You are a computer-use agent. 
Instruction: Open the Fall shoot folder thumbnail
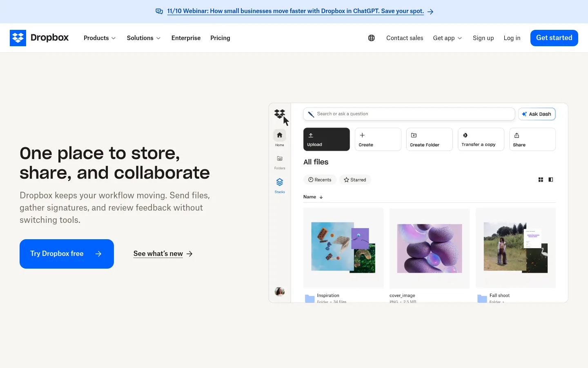coord(516,248)
